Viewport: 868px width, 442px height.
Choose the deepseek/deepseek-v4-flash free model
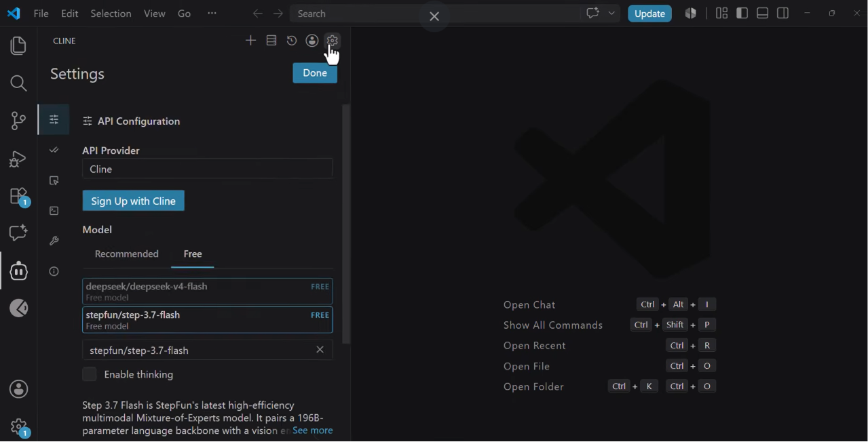click(x=208, y=292)
